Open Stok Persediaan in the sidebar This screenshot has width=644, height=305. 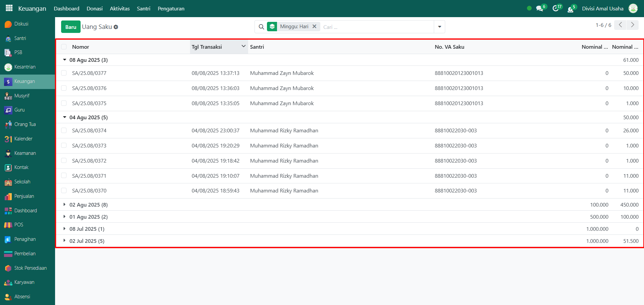30,268
